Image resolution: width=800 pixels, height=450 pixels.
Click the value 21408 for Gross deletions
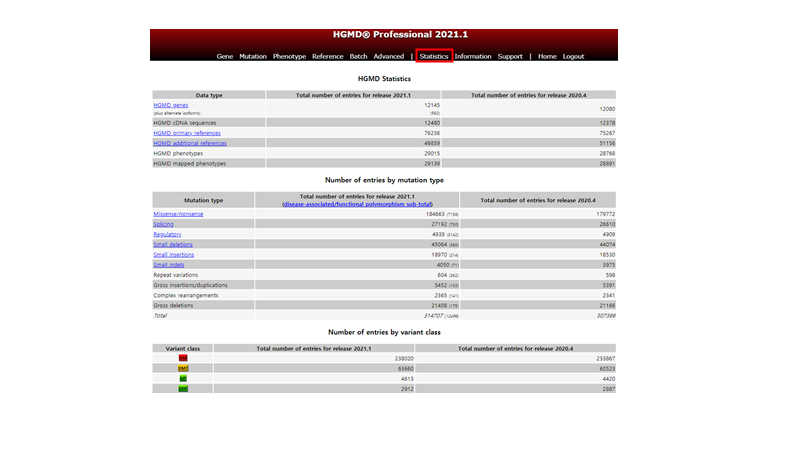pos(439,306)
